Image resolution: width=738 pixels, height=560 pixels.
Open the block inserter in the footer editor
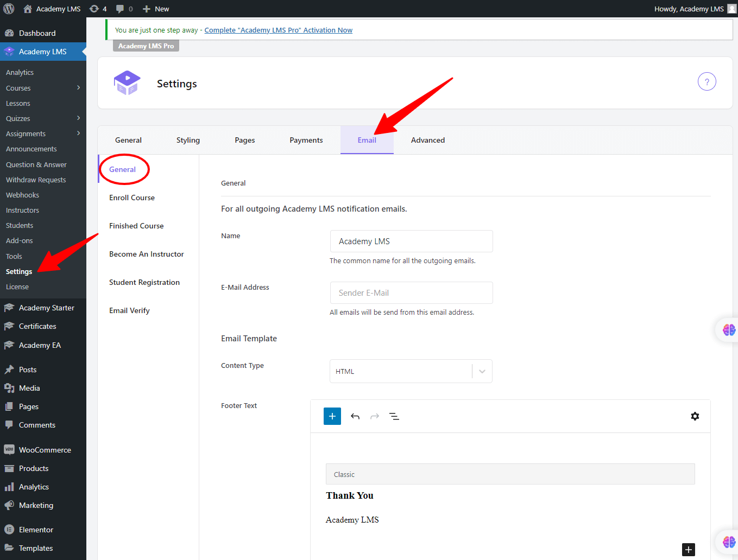click(x=332, y=416)
